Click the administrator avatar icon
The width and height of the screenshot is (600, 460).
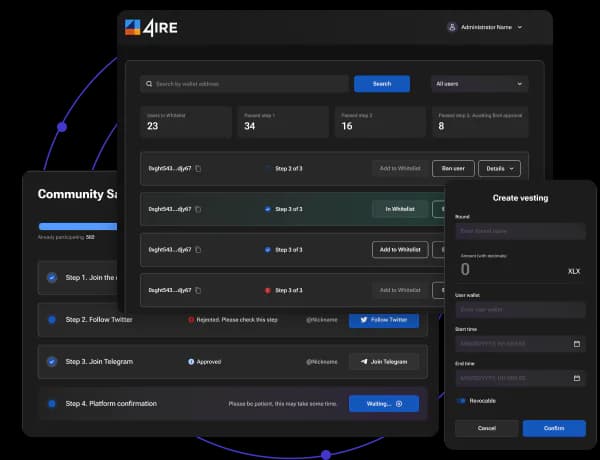tap(452, 27)
